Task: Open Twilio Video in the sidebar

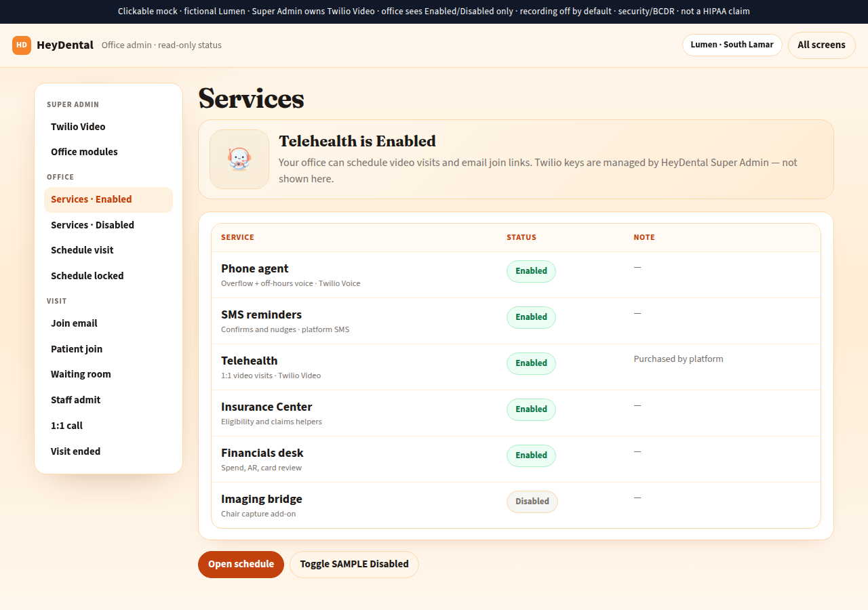Action: pyautogui.click(x=108, y=127)
